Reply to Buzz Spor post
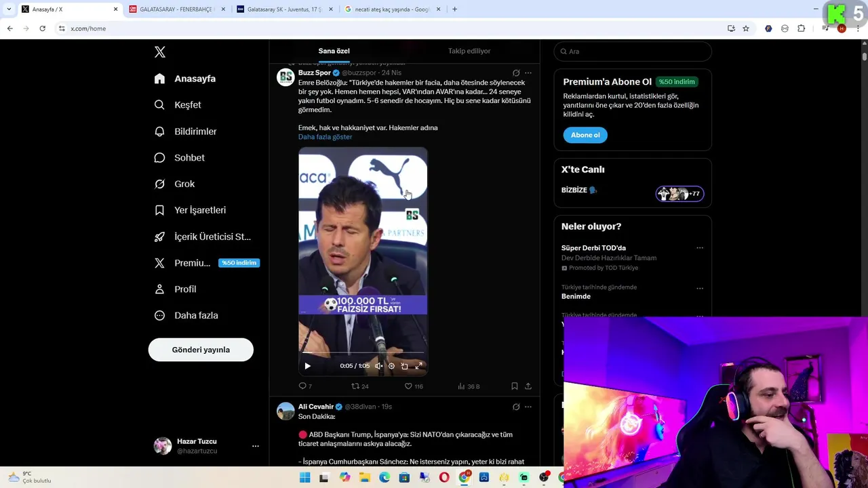This screenshot has height=488, width=868. [x=305, y=386]
